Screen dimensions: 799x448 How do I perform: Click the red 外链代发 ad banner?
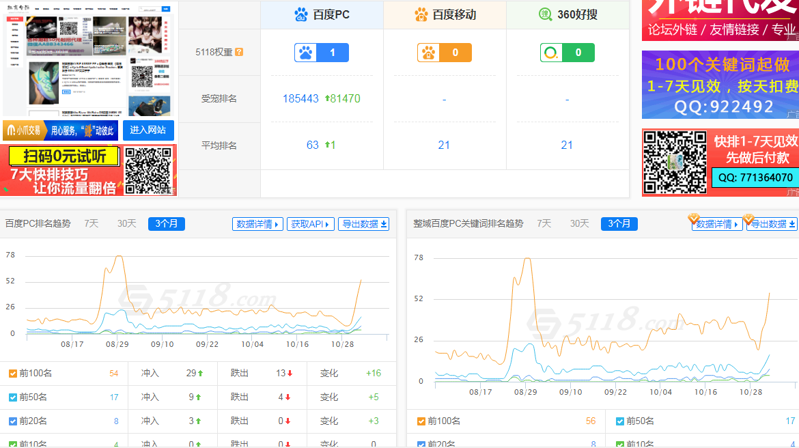coord(721,20)
